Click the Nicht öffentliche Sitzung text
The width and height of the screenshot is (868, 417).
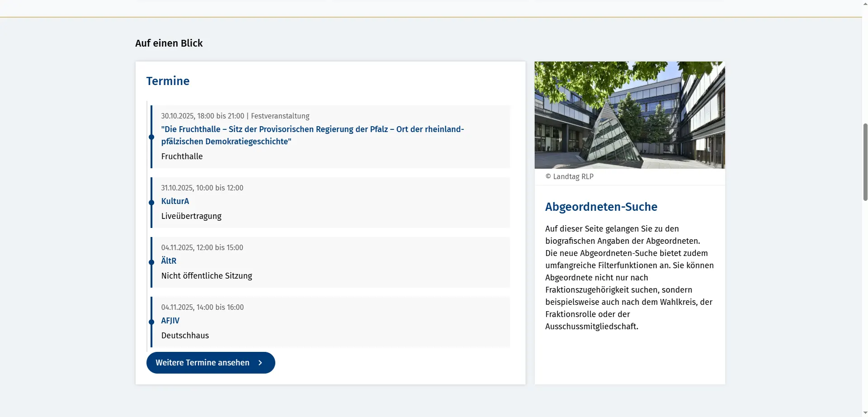point(207,276)
